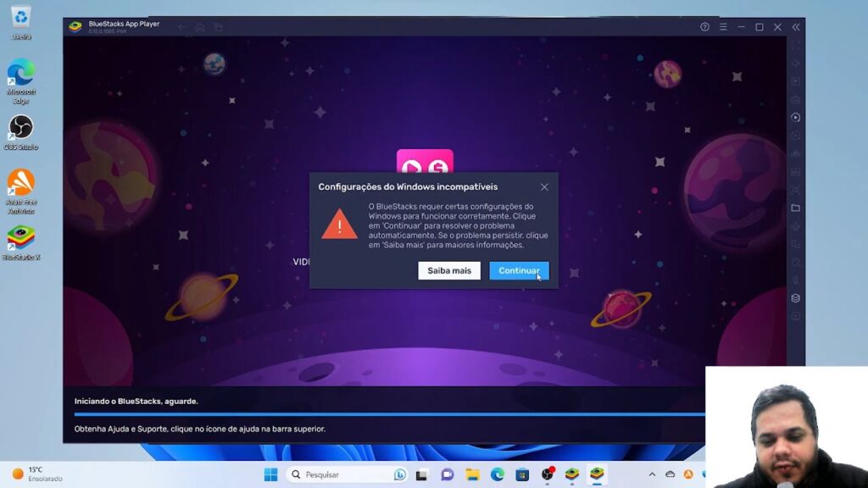
Task: Open File Explorer from the taskbar
Action: [x=472, y=474]
